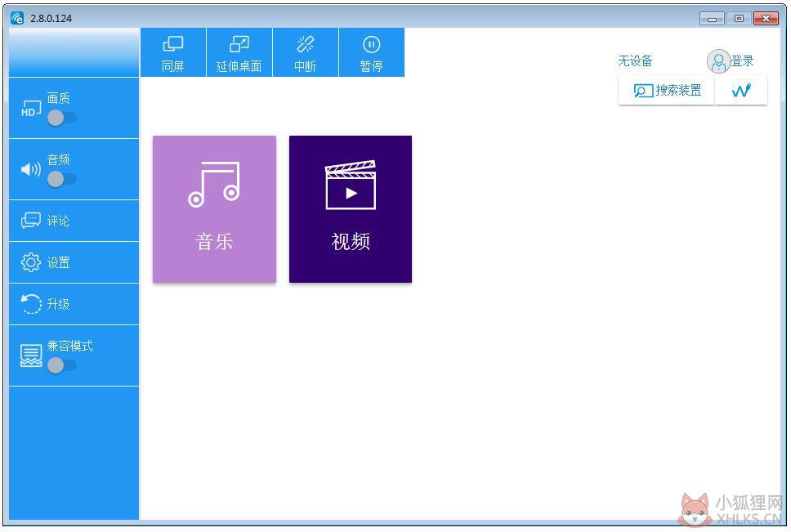Image resolution: width=791 pixels, height=532 pixels.
Task: Click the compatibility mode document icon
Action: pos(31,355)
